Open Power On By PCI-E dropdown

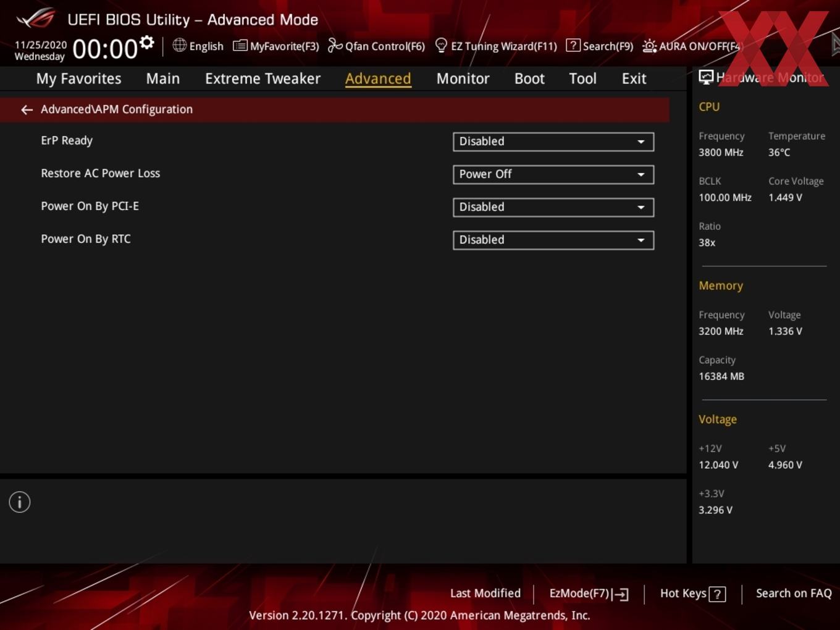click(553, 207)
